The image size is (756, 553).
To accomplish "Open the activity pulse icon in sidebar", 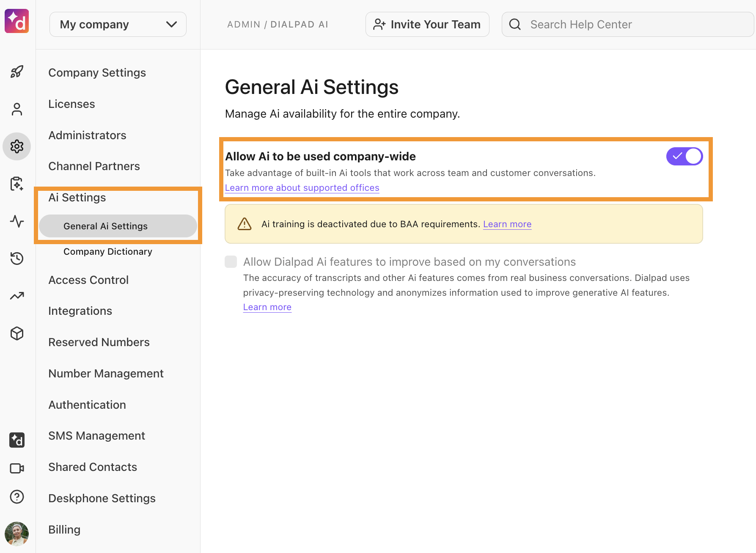I will 17,221.
